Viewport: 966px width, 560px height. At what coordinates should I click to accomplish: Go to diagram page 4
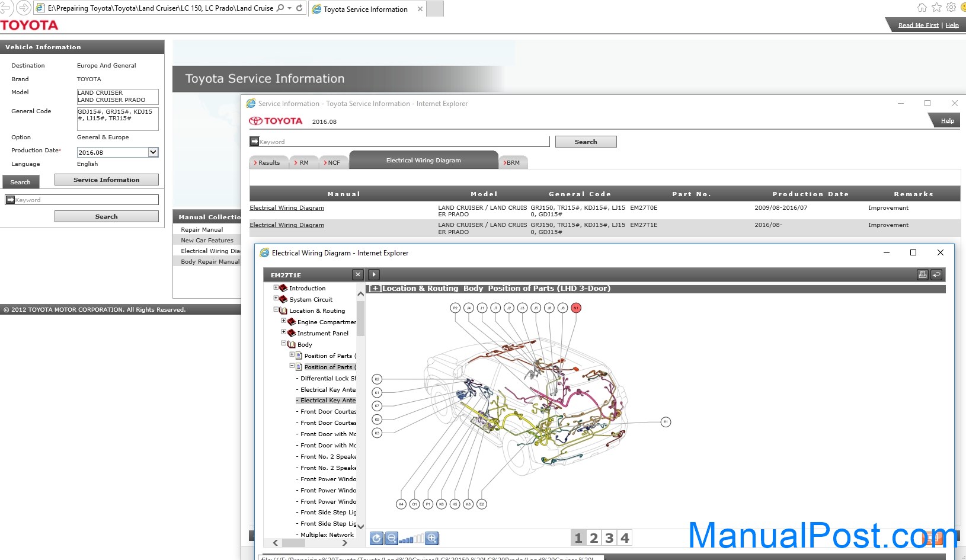(x=625, y=538)
